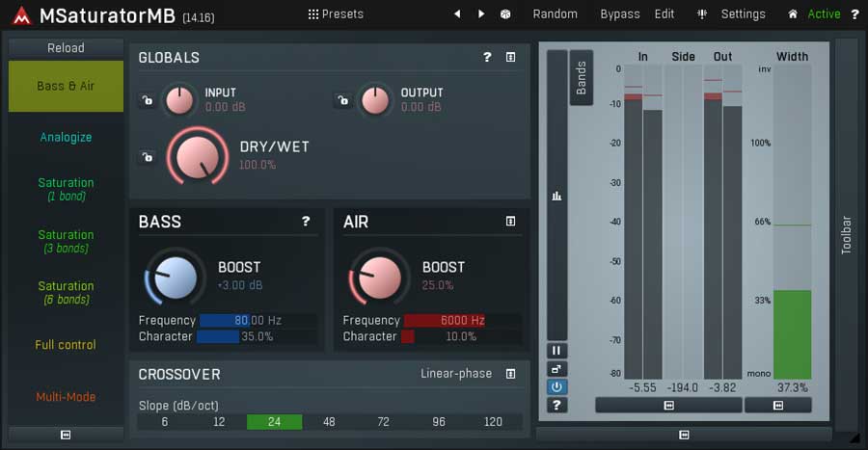Select the Saturation (1 band) tab
Viewport: 868px width, 450px height.
pyautogui.click(x=66, y=189)
